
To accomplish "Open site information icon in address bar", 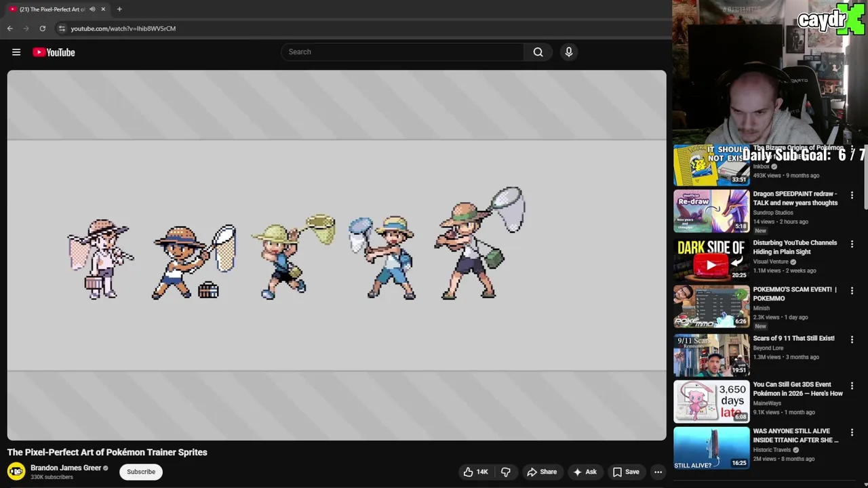I will 62,28.
